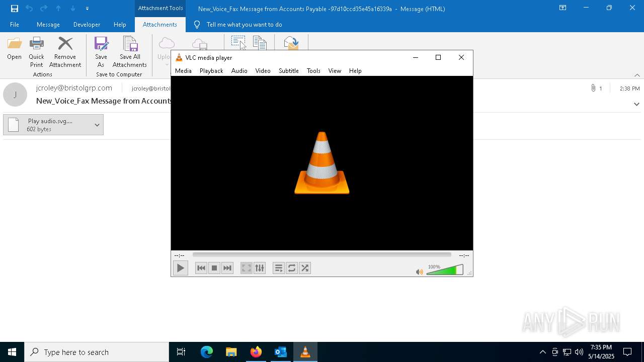This screenshot has height=362, width=644.
Task: Click Save As in Outlook ribbon
Action: pos(101,52)
